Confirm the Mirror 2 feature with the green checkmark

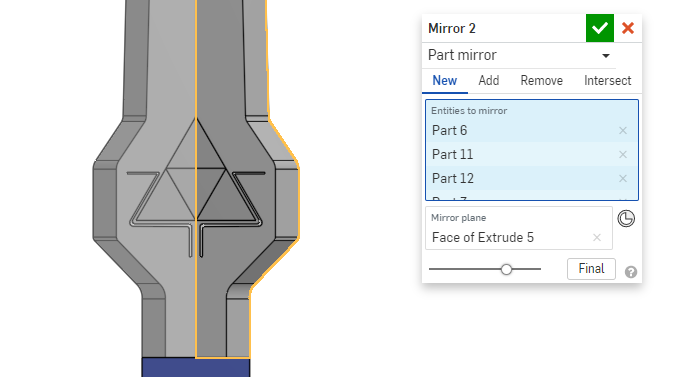(599, 28)
